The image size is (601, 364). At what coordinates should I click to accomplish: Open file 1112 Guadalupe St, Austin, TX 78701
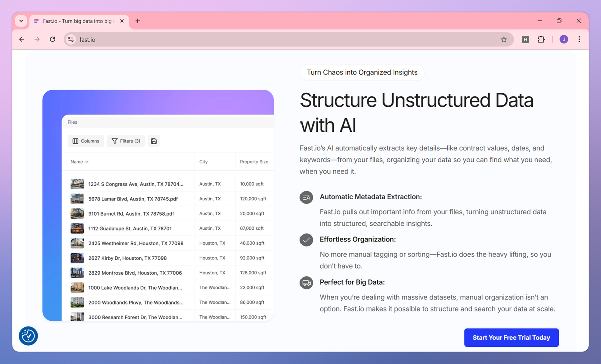pyautogui.click(x=130, y=228)
